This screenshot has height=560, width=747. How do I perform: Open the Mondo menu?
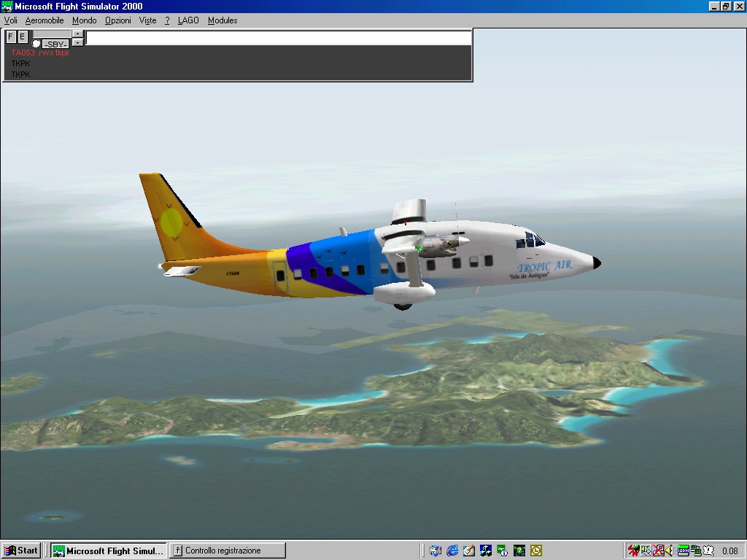point(85,20)
